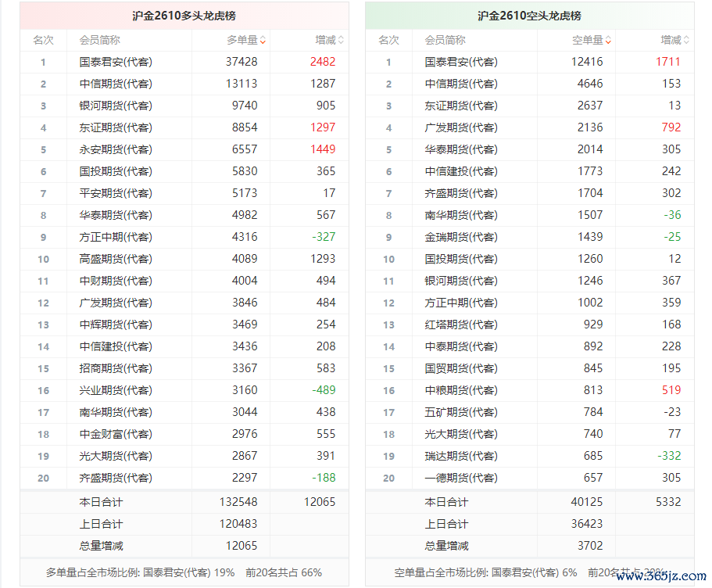Click 总量增减 label in long table
Viewport: 712px width, 588px height.
(x=102, y=546)
